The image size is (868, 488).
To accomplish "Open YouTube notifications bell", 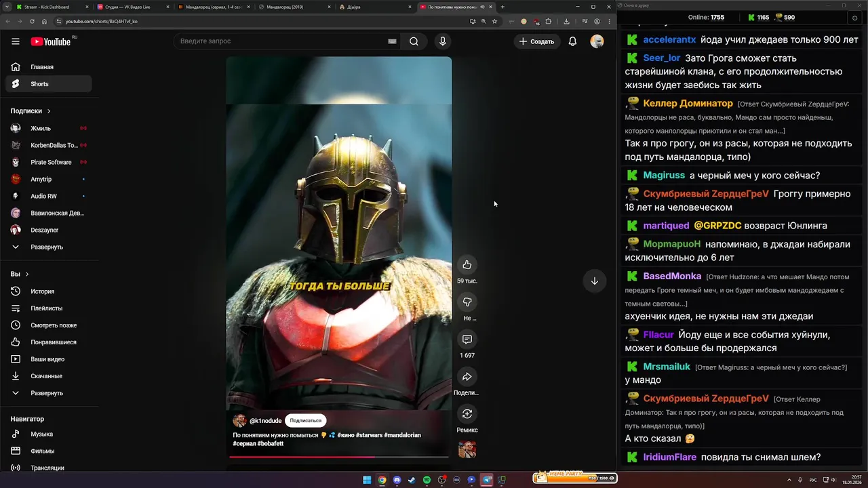I will pyautogui.click(x=572, y=41).
